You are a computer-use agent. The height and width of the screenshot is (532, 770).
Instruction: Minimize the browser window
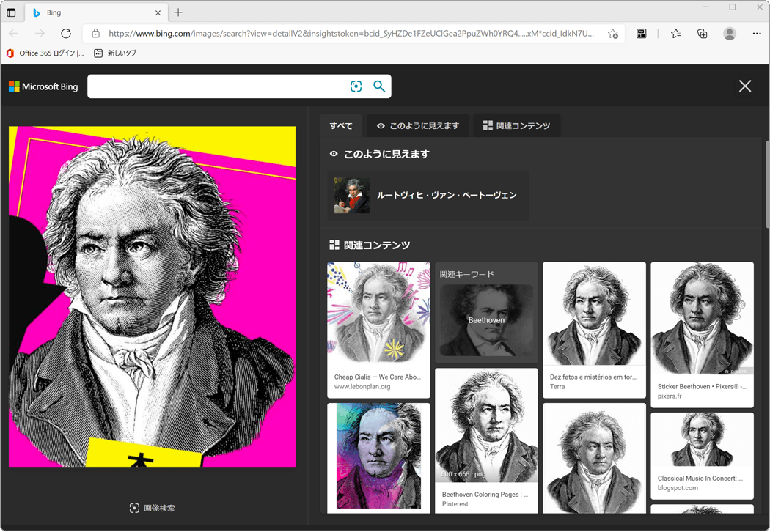705,7
